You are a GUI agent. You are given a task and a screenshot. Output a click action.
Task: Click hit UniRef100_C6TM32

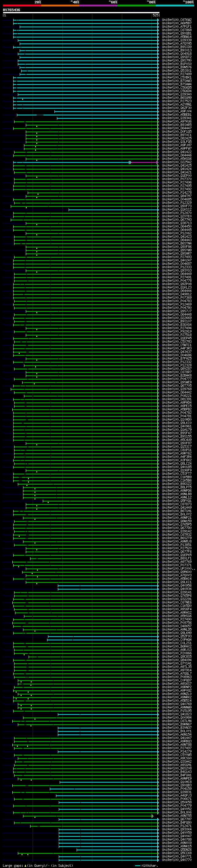click(x=177, y=535)
